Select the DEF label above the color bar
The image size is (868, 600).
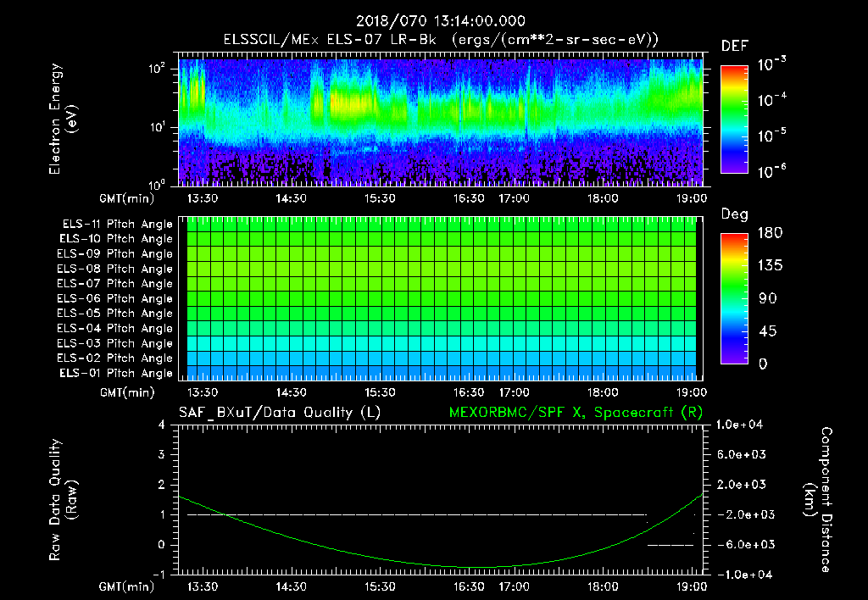pos(735,47)
